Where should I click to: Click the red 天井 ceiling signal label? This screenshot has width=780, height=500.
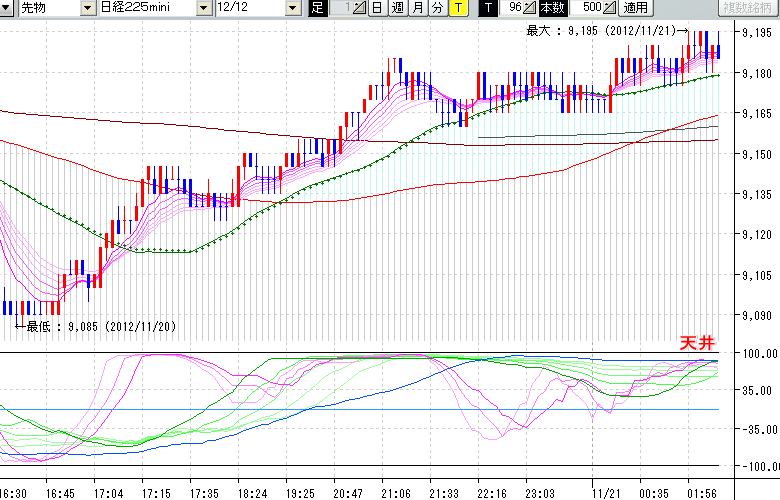click(x=696, y=343)
